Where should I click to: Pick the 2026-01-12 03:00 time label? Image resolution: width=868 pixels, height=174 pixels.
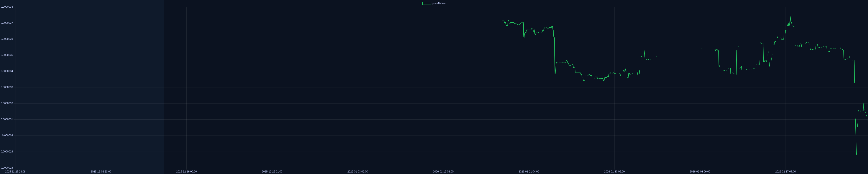tap(443, 172)
